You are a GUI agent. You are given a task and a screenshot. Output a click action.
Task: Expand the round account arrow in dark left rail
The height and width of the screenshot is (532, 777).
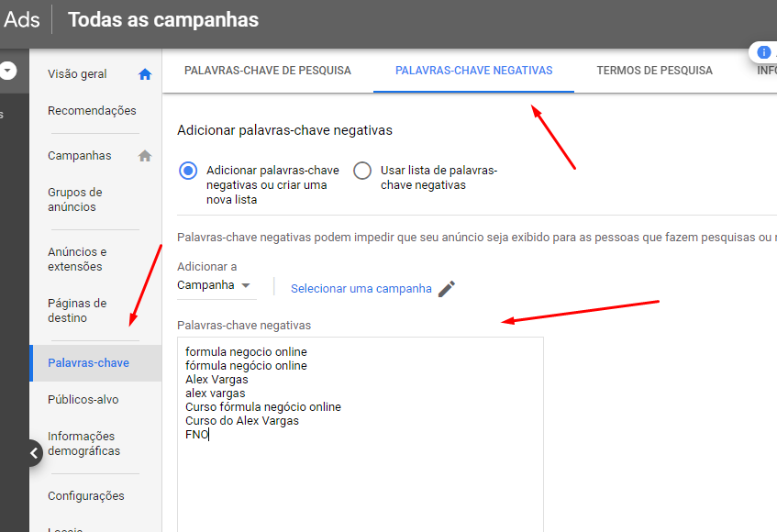pyautogui.click(x=8, y=71)
